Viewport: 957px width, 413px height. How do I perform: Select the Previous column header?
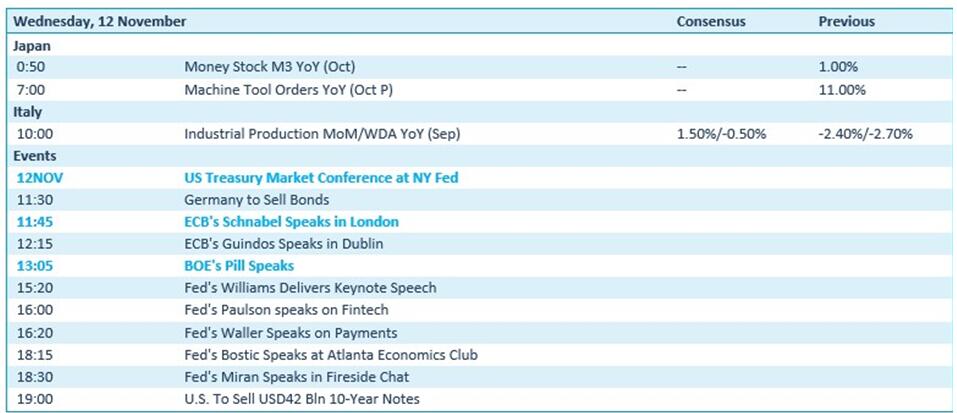[846, 21]
